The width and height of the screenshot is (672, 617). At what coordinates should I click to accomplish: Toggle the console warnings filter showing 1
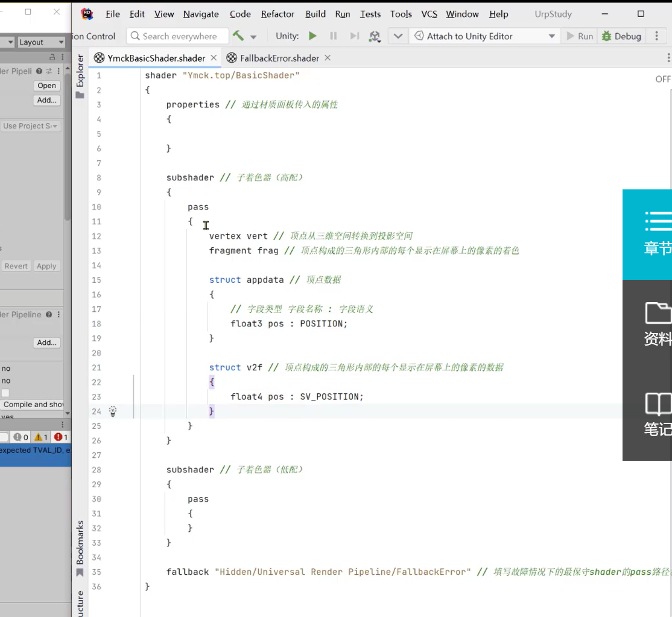(41, 437)
